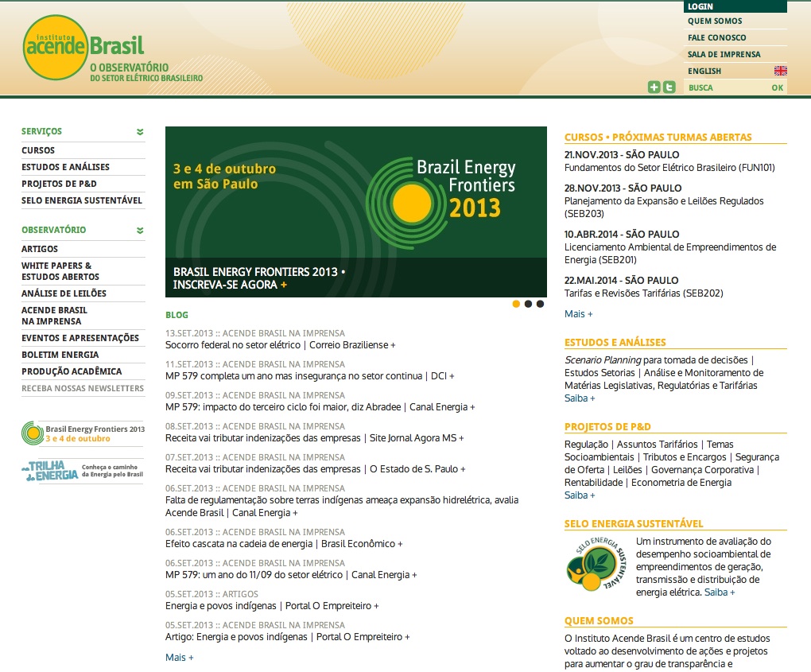The width and height of the screenshot is (811, 672).
Task: Click Saiba + under Projetos de P&D
Action: pos(580,495)
